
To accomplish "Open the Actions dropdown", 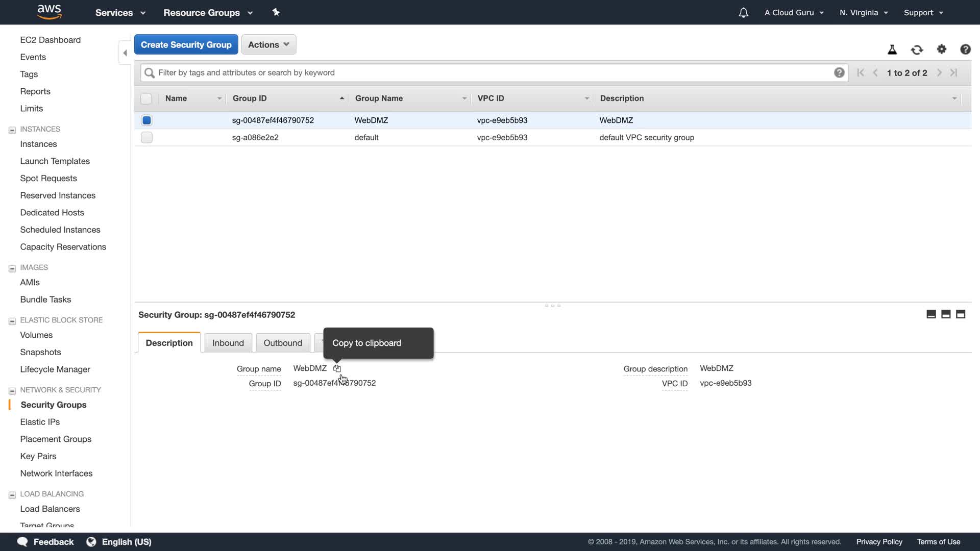I will (x=268, y=44).
